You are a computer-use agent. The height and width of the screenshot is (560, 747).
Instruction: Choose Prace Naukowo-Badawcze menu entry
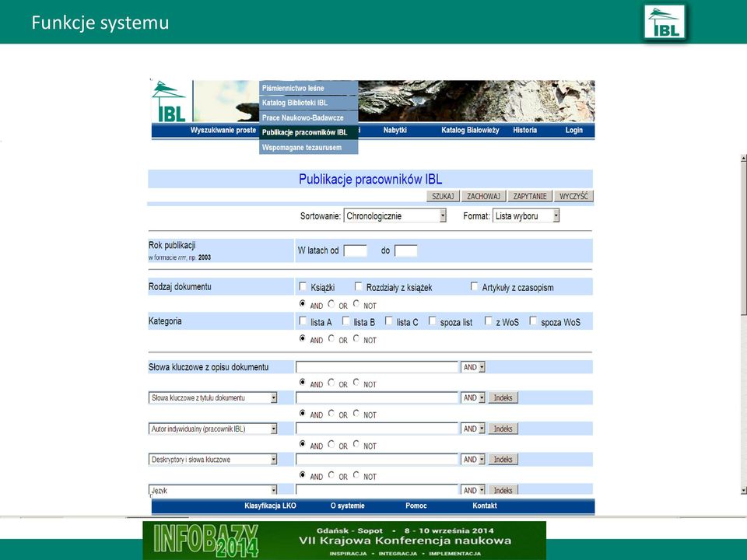[x=309, y=117]
